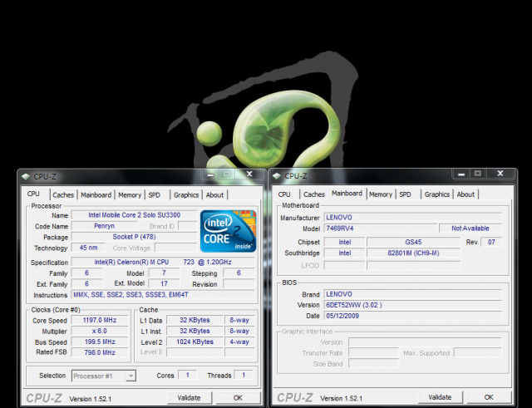532x408 pixels.
Task: Click chipset Rev. value 07
Action: tap(491, 242)
